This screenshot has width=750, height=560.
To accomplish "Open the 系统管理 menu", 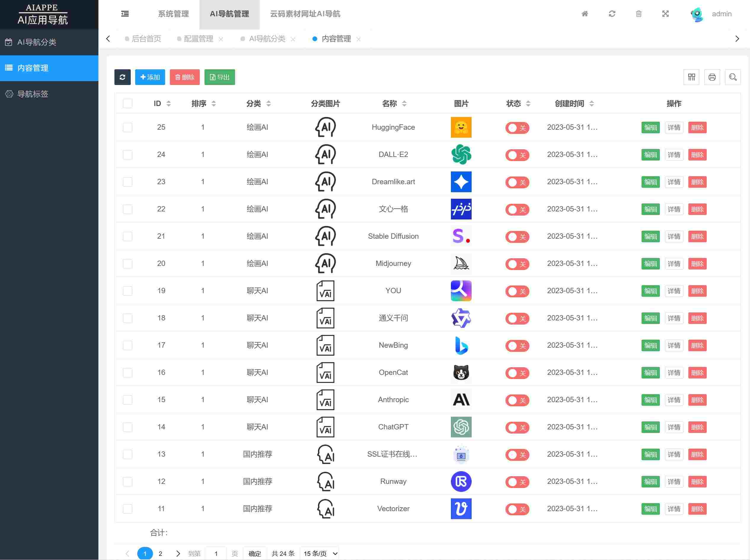I will click(x=173, y=14).
